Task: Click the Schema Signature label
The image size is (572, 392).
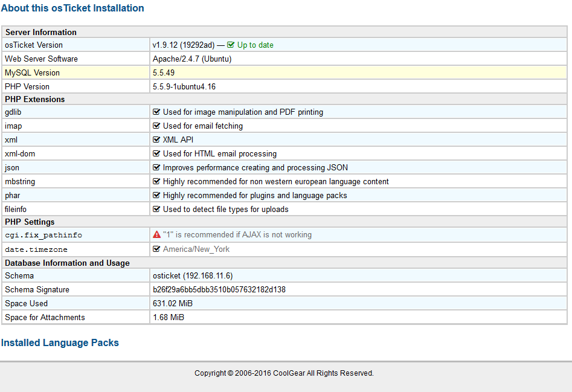Action: [37, 289]
